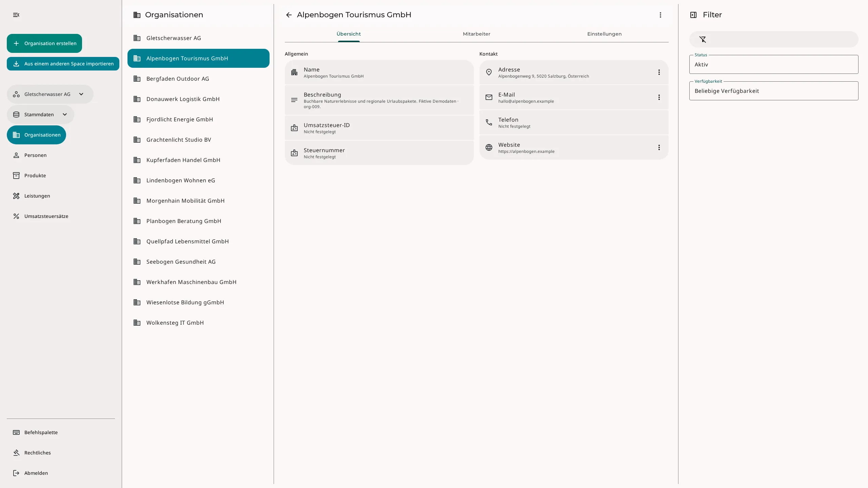The width and height of the screenshot is (868, 488).
Task: Select Seebogen Gesundheit AG in the list
Action: 198,262
